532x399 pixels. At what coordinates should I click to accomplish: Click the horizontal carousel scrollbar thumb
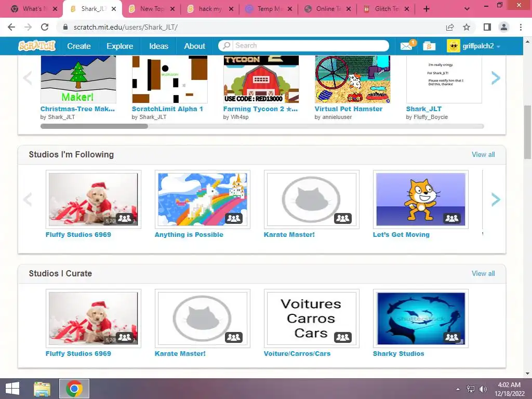[x=94, y=126]
